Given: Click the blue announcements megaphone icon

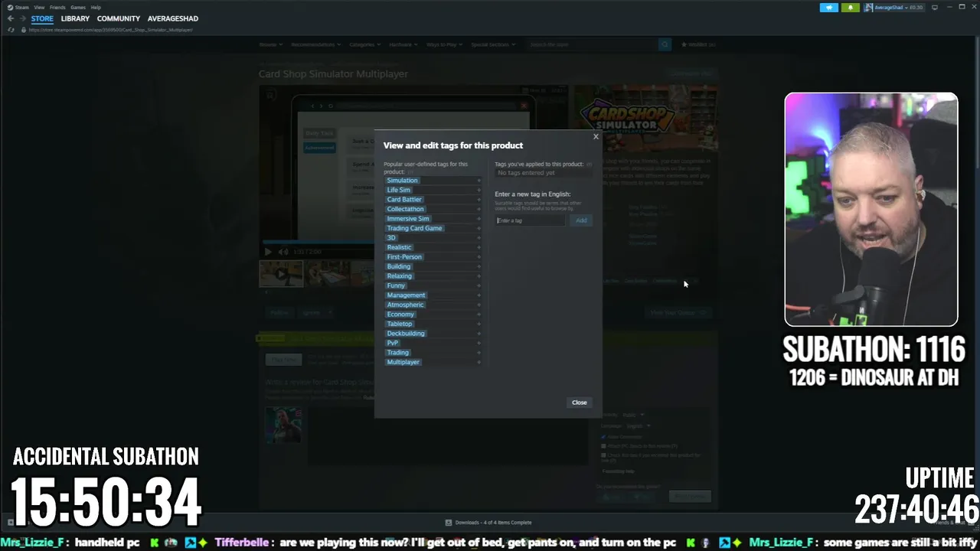Looking at the screenshot, I should (x=829, y=7).
